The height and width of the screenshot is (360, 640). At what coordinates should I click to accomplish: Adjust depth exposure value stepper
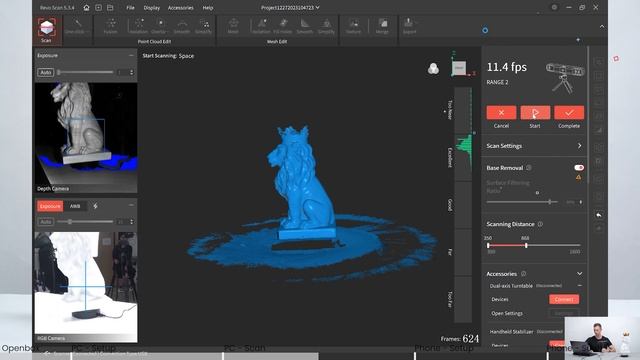131,72
